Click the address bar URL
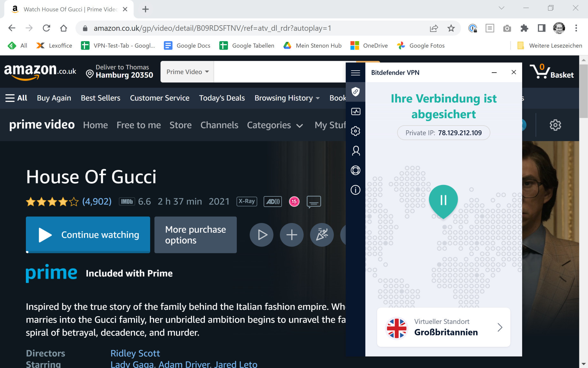This screenshot has height=368, width=588. [213, 28]
